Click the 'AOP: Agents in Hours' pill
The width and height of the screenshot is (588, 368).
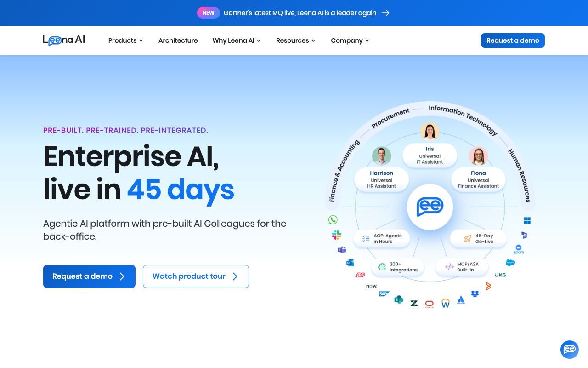[x=382, y=238]
